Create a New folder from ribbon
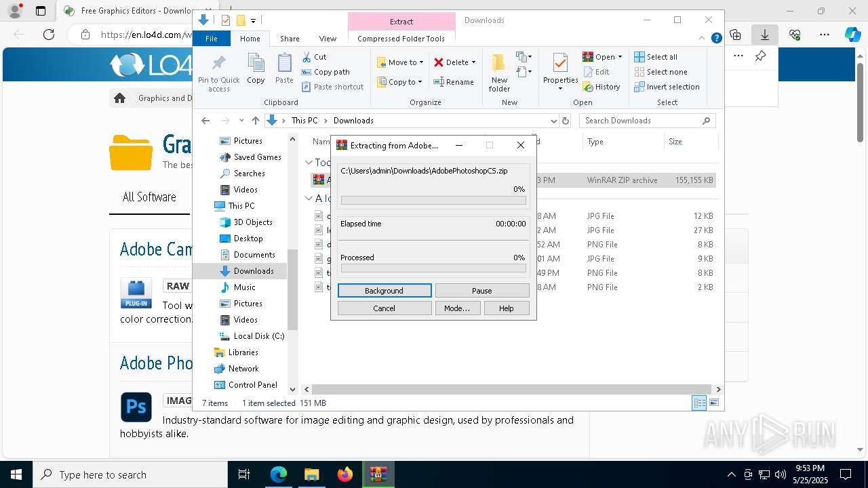The width and height of the screenshot is (868, 488). click(x=499, y=73)
